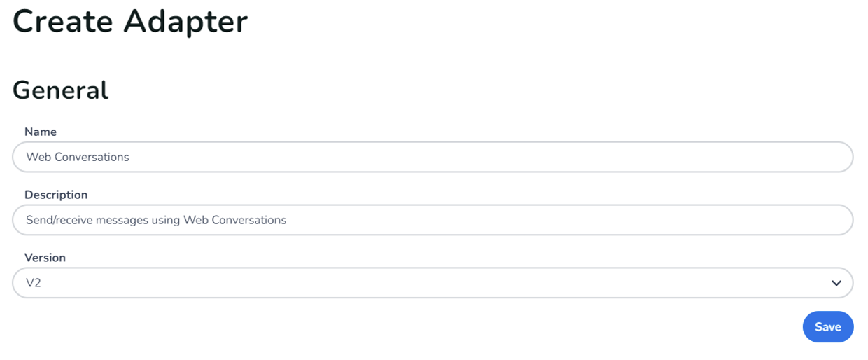Place cursor after 'Conversations' in Name field
868x360 pixels.
[130, 157]
